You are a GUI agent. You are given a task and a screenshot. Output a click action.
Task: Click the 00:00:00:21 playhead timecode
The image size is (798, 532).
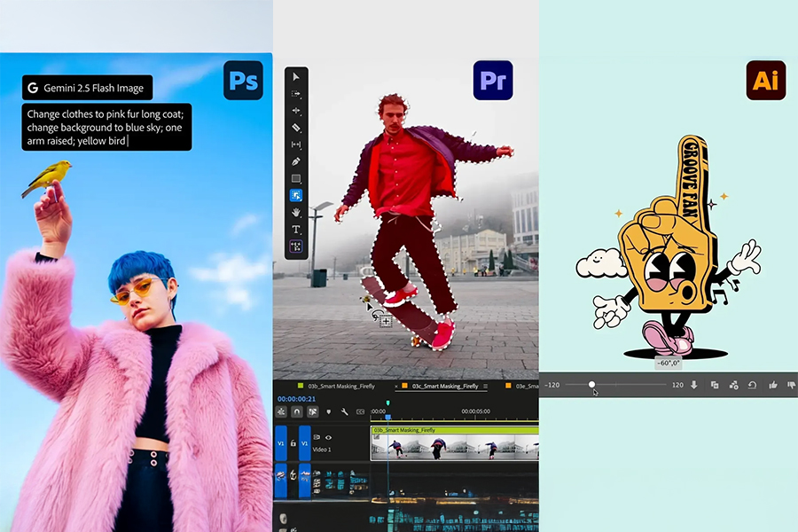pyautogui.click(x=296, y=399)
